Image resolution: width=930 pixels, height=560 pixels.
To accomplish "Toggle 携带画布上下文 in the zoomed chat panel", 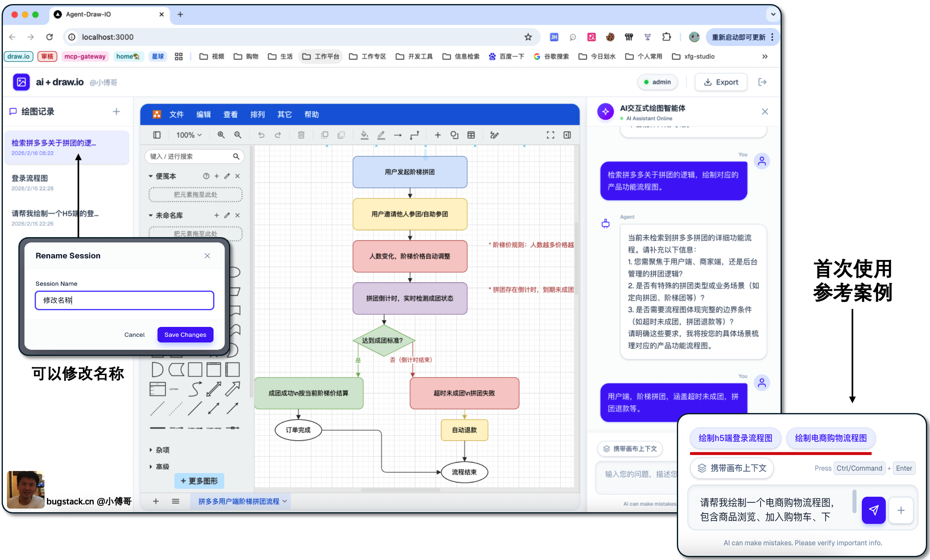I will point(732,468).
